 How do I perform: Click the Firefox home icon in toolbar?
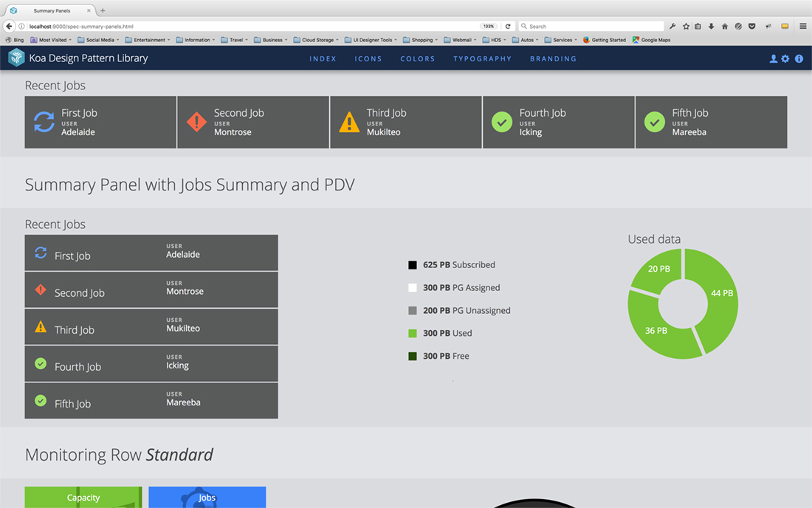(x=725, y=26)
